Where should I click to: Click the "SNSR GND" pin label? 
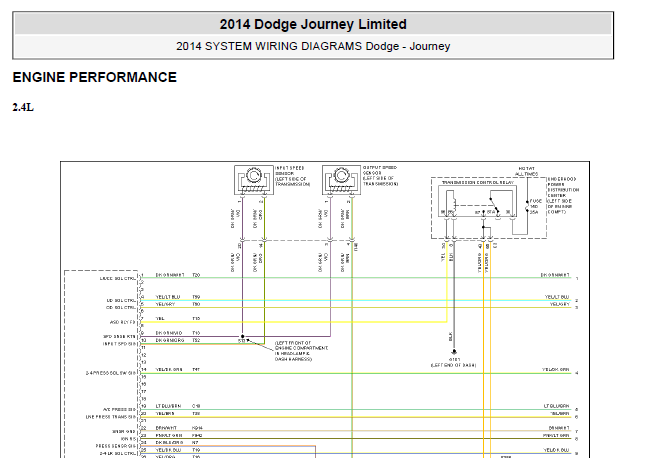pyautogui.click(x=124, y=432)
